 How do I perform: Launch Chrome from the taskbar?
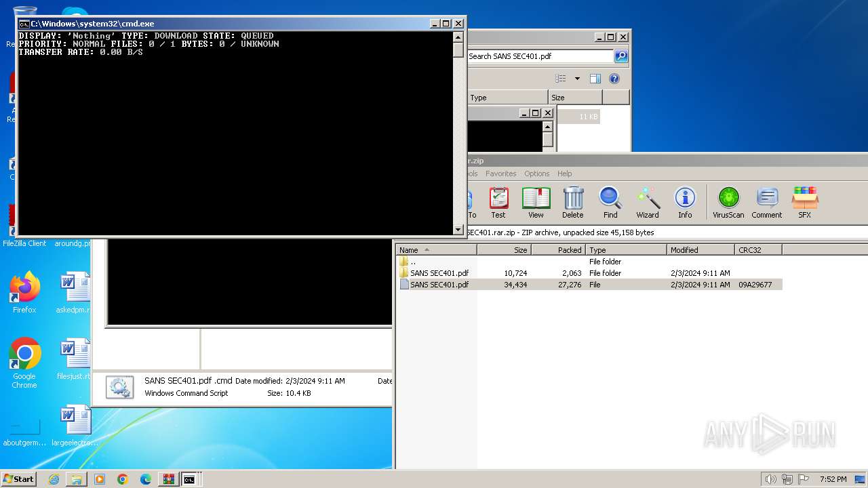123,479
